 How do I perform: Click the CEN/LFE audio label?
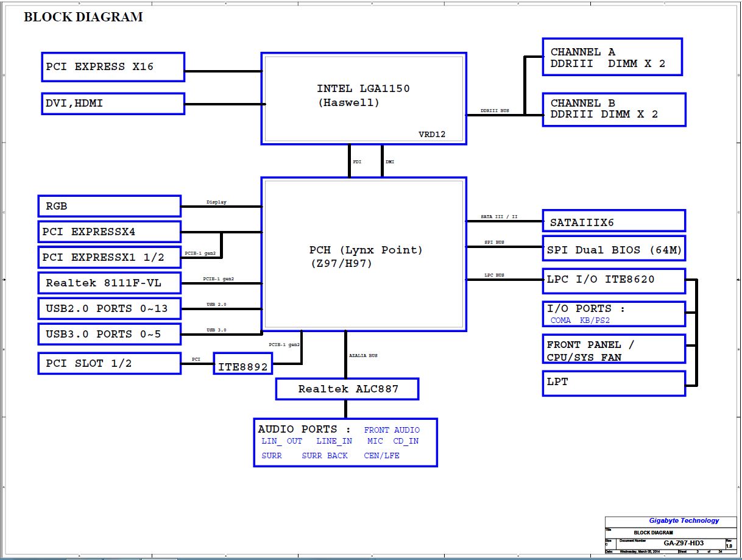pyautogui.click(x=381, y=456)
